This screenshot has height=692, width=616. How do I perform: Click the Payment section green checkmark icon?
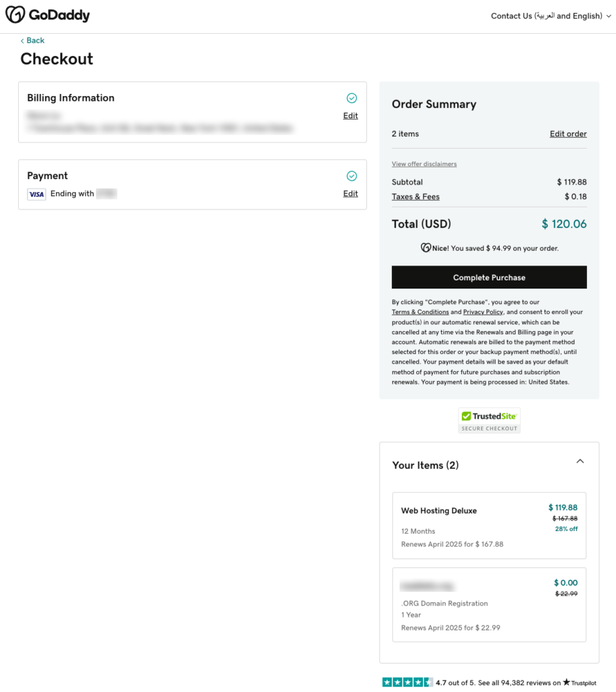click(351, 176)
